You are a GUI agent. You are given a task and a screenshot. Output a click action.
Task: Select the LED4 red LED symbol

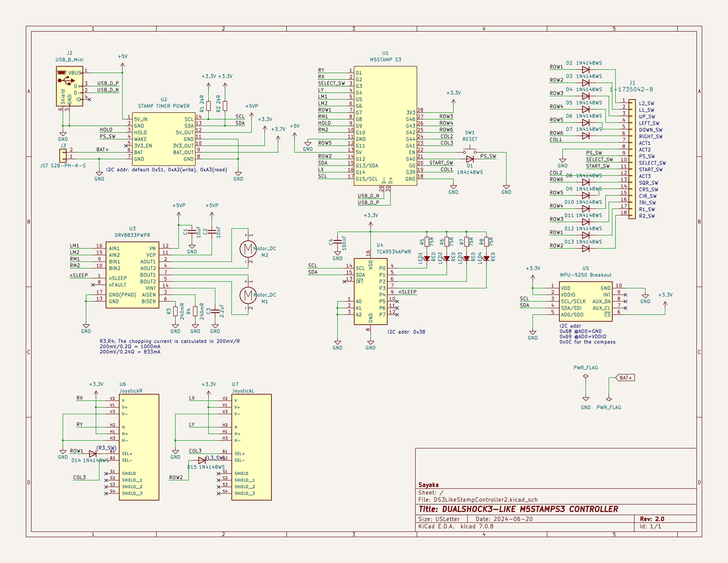pos(486,259)
